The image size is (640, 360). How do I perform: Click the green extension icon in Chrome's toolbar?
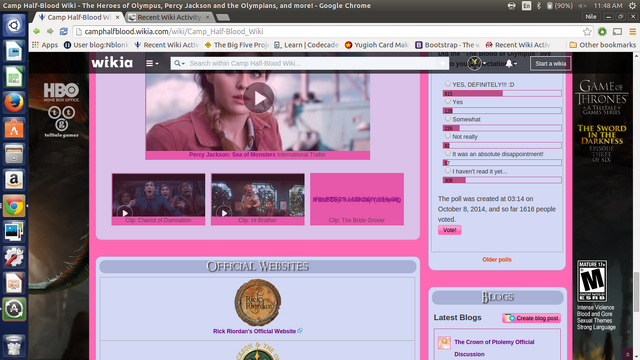pos(602,31)
